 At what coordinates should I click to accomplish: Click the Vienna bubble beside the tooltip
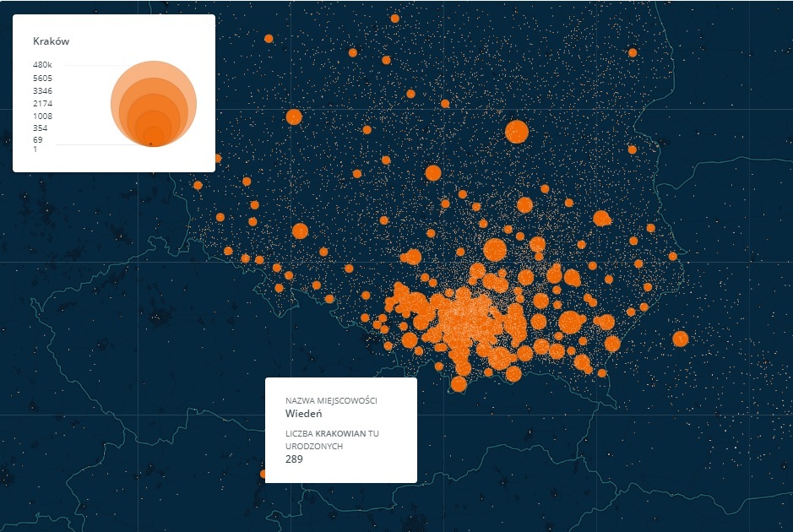tap(263, 474)
